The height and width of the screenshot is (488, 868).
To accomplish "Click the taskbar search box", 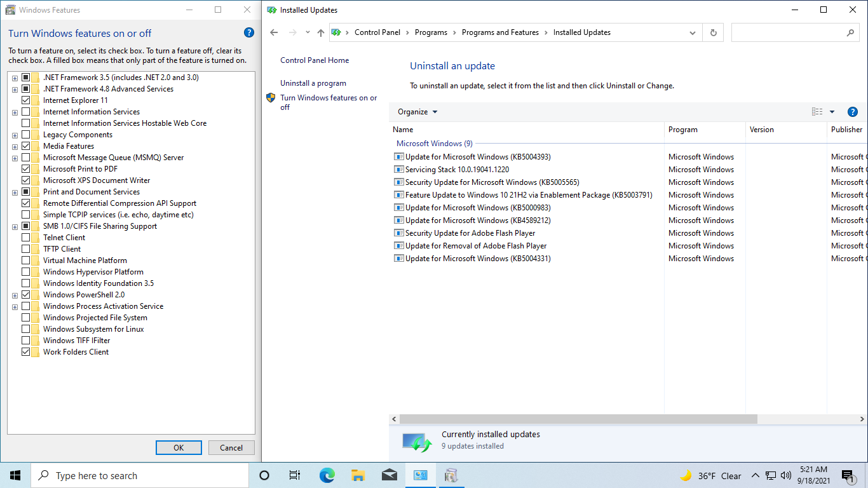I will [140, 475].
